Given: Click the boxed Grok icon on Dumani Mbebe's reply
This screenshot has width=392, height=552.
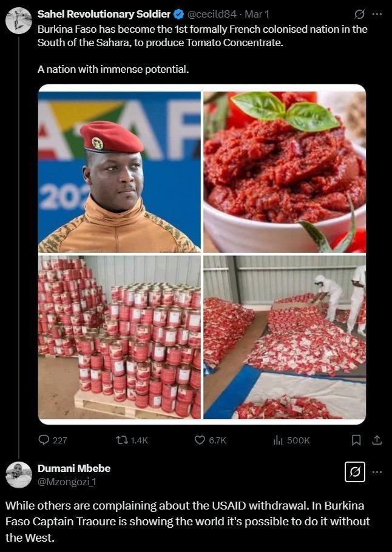Looking at the screenshot, I should tap(354, 472).
